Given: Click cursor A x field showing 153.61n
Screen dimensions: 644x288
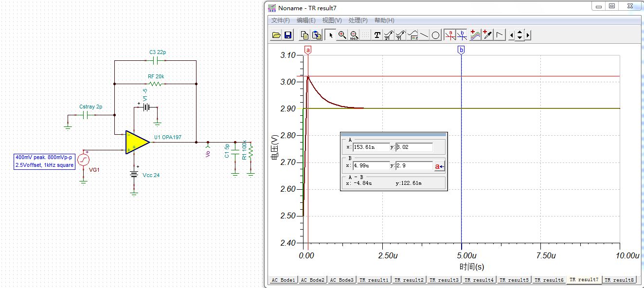Looking at the screenshot, I should (x=371, y=147).
